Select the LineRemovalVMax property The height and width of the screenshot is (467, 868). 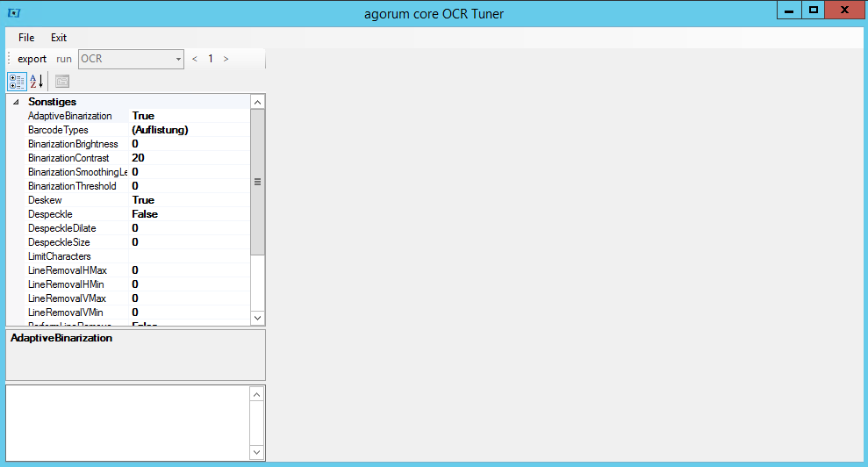(67, 298)
